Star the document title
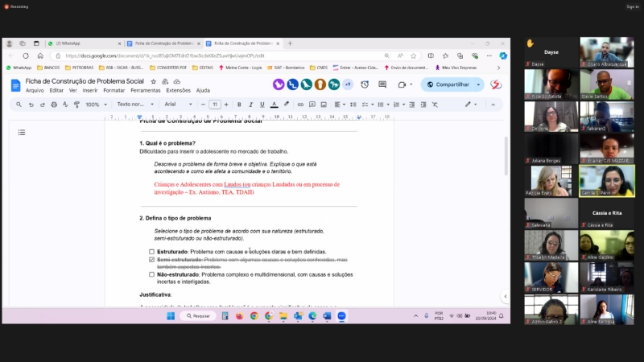644x362 pixels. pos(154,81)
